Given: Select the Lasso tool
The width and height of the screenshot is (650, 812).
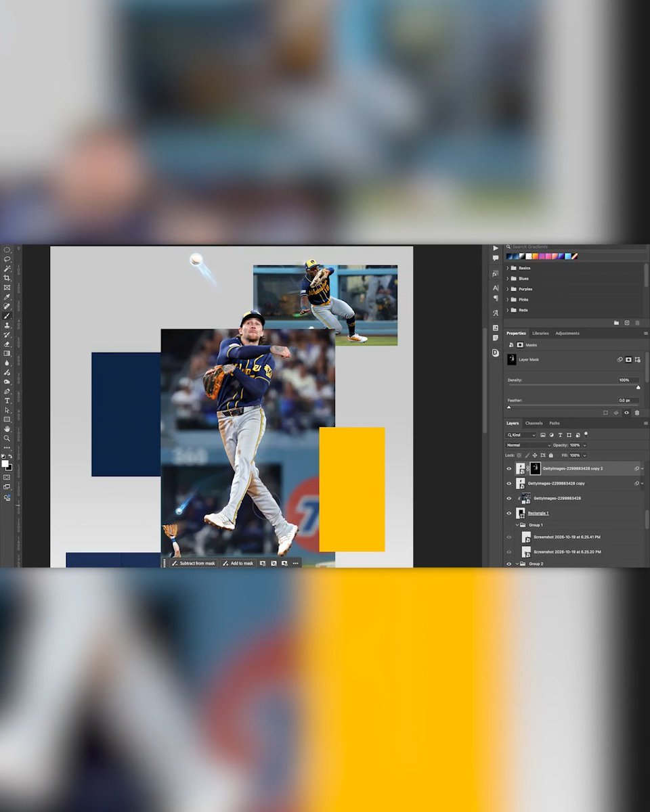Looking at the screenshot, I should point(7,259).
